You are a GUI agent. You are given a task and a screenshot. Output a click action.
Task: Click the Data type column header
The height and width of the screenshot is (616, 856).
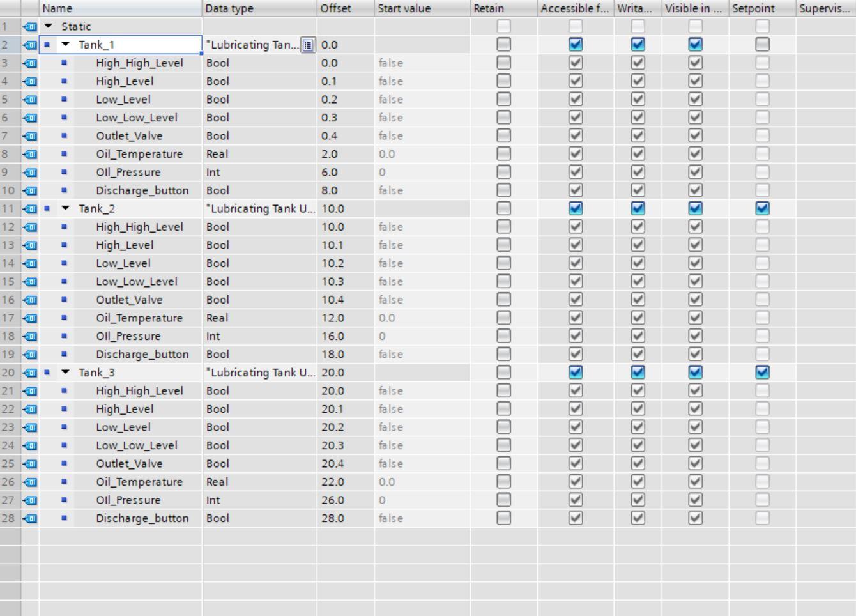pos(259,8)
